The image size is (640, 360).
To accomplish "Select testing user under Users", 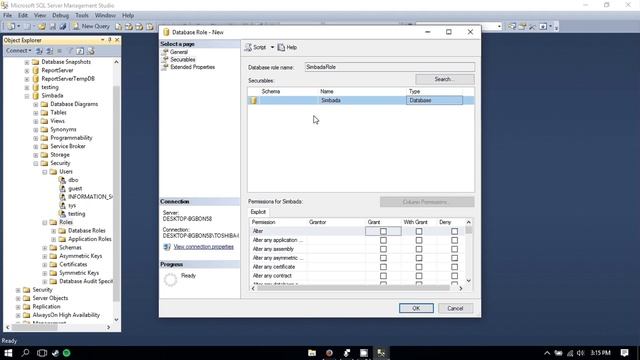I will point(76,214).
